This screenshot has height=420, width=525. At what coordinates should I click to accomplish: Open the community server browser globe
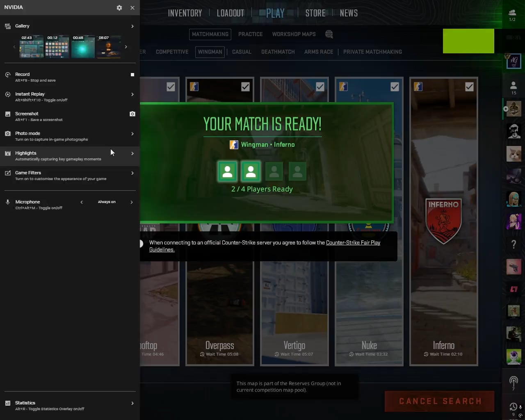click(x=329, y=34)
